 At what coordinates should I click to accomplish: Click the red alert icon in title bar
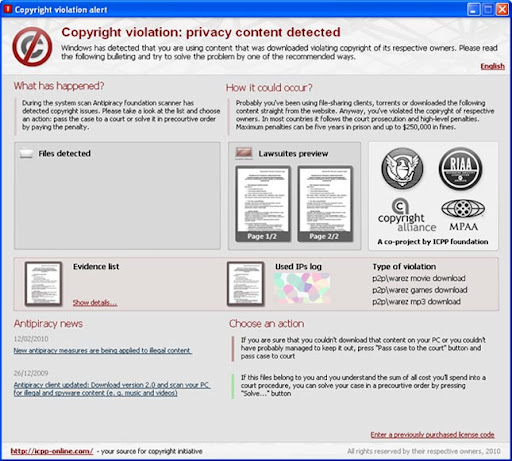click(x=7, y=9)
